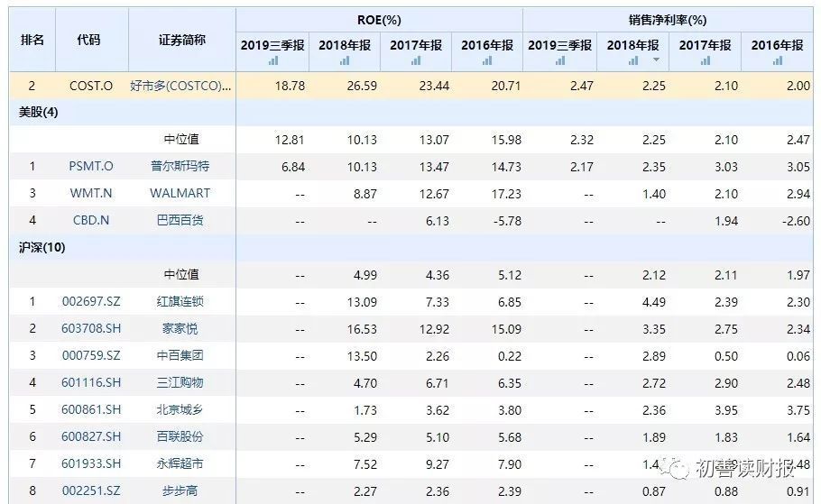
Task: Click chart icon under ROE 2018年报
Action: [344, 61]
